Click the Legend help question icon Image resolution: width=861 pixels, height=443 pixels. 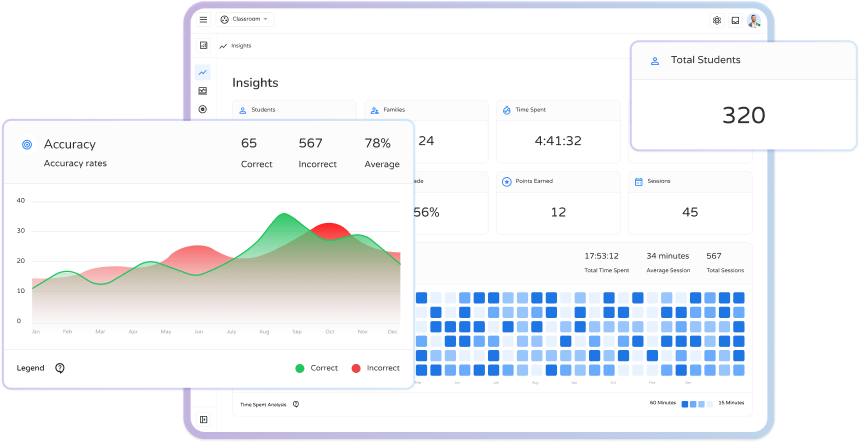point(60,368)
